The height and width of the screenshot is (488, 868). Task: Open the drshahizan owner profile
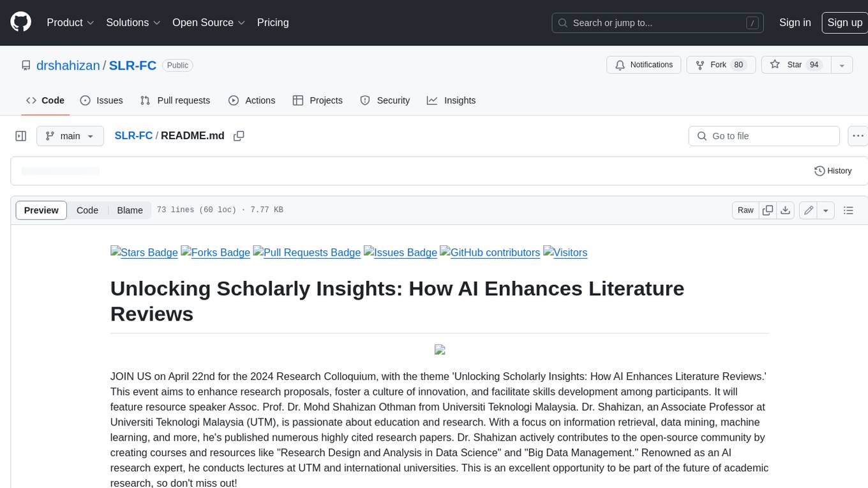[x=68, y=65]
